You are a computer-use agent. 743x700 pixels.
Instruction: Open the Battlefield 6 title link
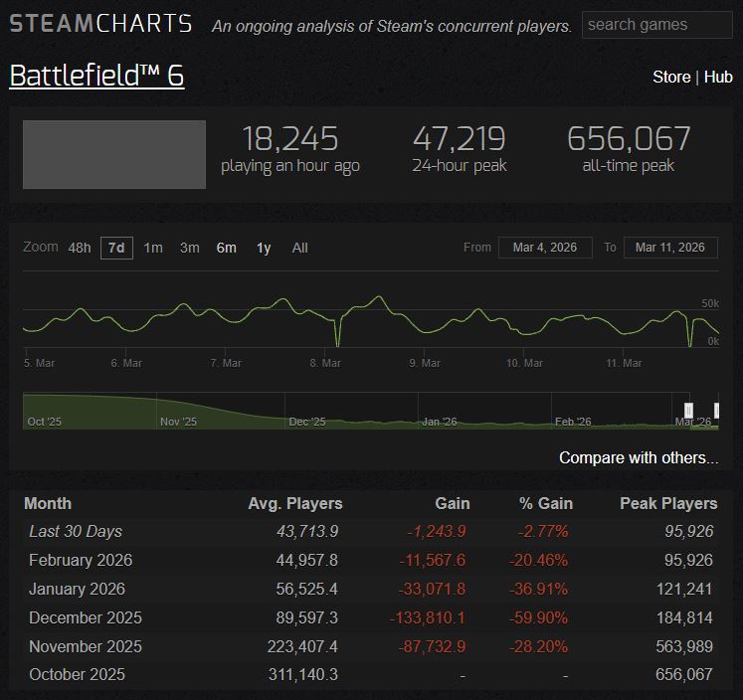[x=96, y=76]
